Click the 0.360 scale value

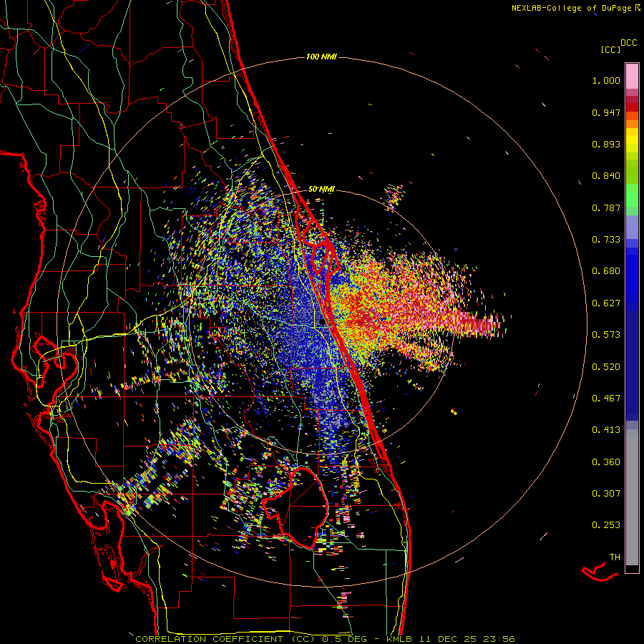[x=606, y=462]
